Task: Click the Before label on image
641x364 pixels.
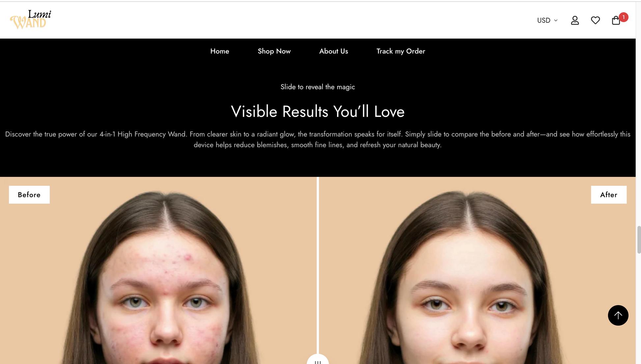Action: coord(29,195)
